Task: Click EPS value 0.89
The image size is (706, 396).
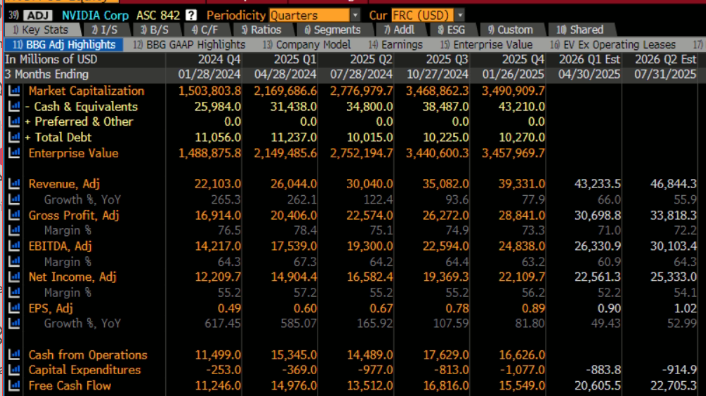Action: click(533, 308)
